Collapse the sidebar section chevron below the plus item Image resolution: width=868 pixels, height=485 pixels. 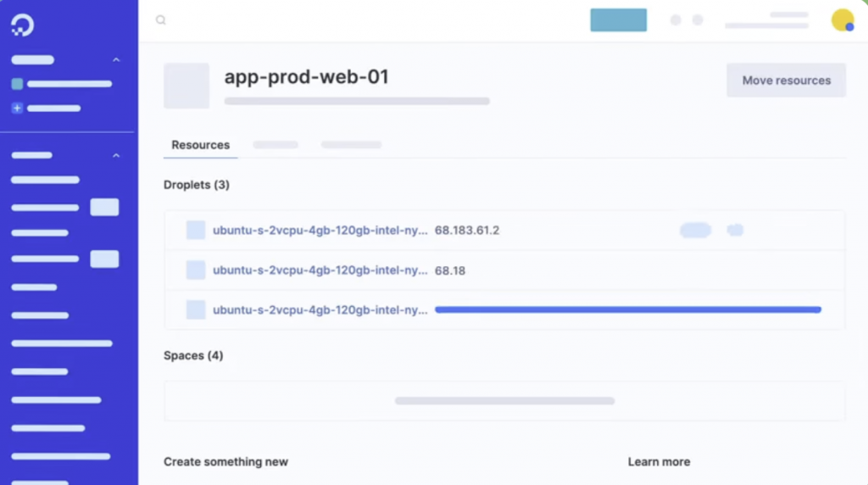[116, 156]
